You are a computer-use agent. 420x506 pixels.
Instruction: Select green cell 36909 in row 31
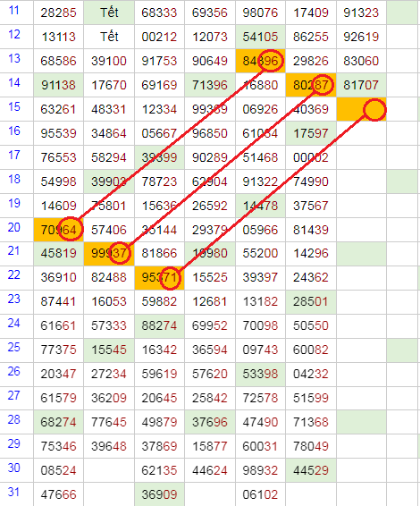tap(159, 494)
